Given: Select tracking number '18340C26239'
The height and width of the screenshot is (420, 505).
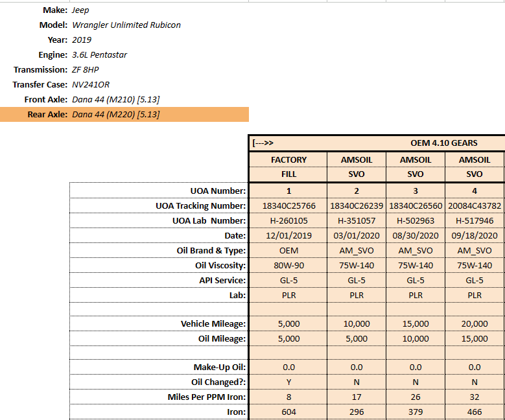Looking at the screenshot, I should [357, 206].
